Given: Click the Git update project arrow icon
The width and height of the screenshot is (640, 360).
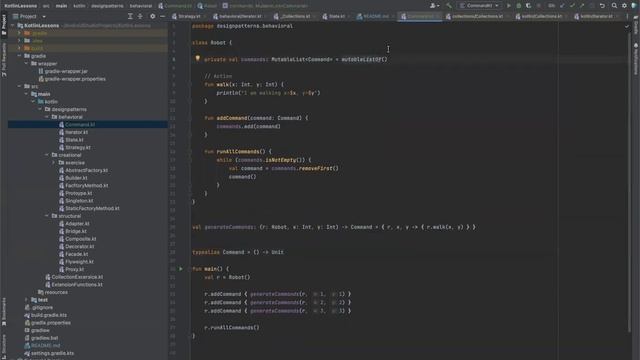Looking at the screenshot, I should pyautogui.click(x=562, y=6).
